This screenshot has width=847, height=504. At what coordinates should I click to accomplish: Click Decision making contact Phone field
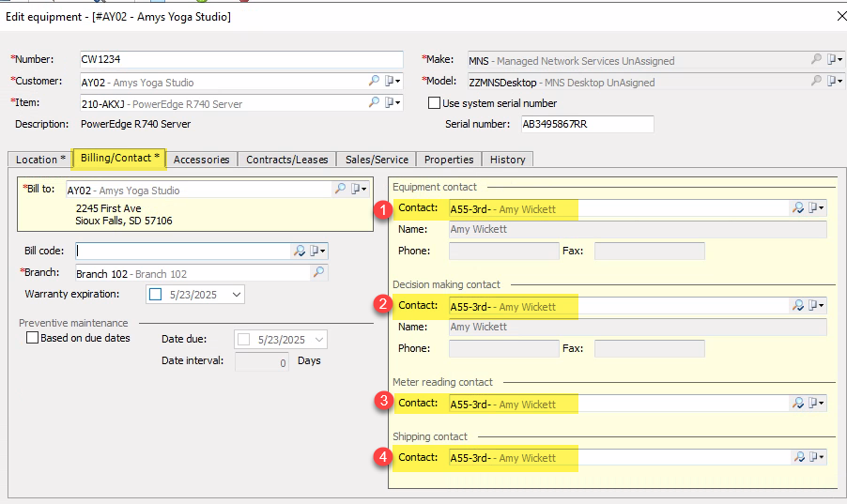click(504, 348)
